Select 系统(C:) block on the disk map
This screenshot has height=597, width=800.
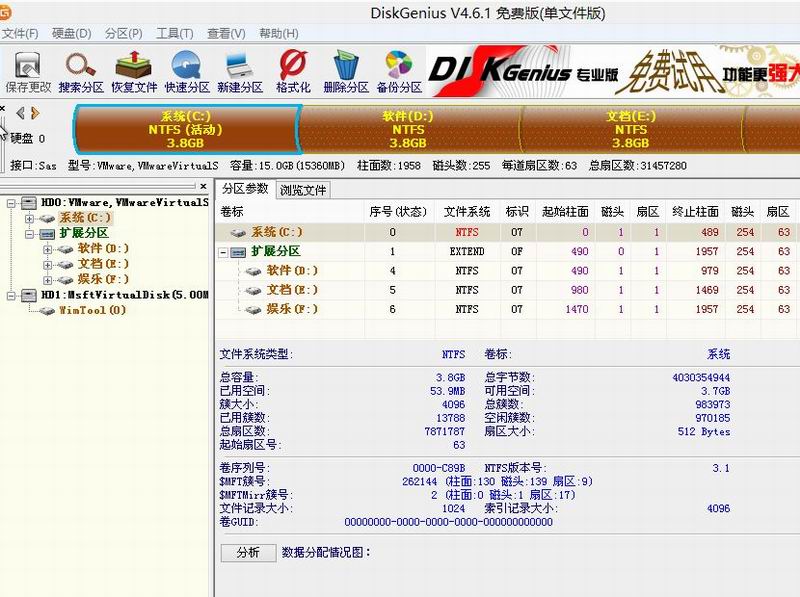[x=186, y=130]
